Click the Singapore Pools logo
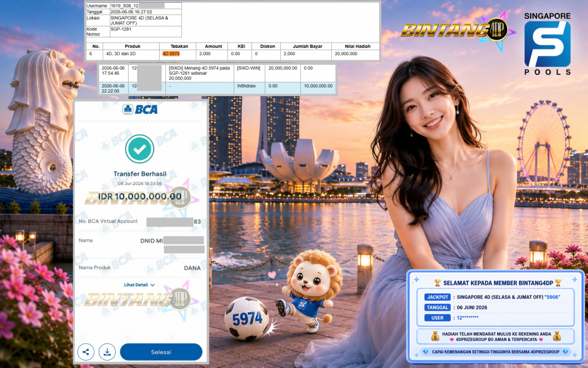The height and width of the screenshot is (368, 588). pyautogui.click(x=547, y=44)
